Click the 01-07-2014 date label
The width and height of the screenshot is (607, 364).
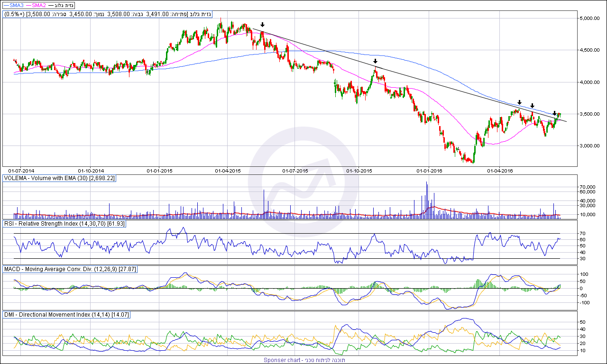[x=22, y=170]
